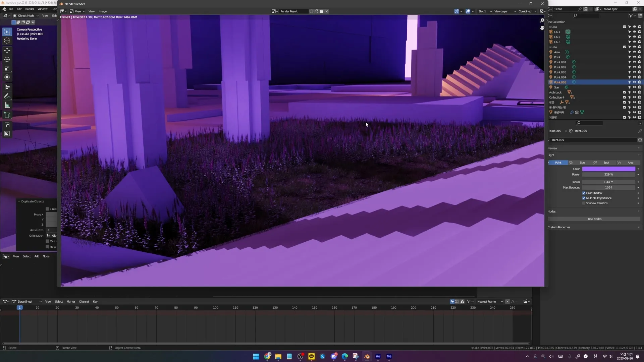Select the Move tool in left toolbar
Viewport: 644px width, 362px height.
(7, 50)
